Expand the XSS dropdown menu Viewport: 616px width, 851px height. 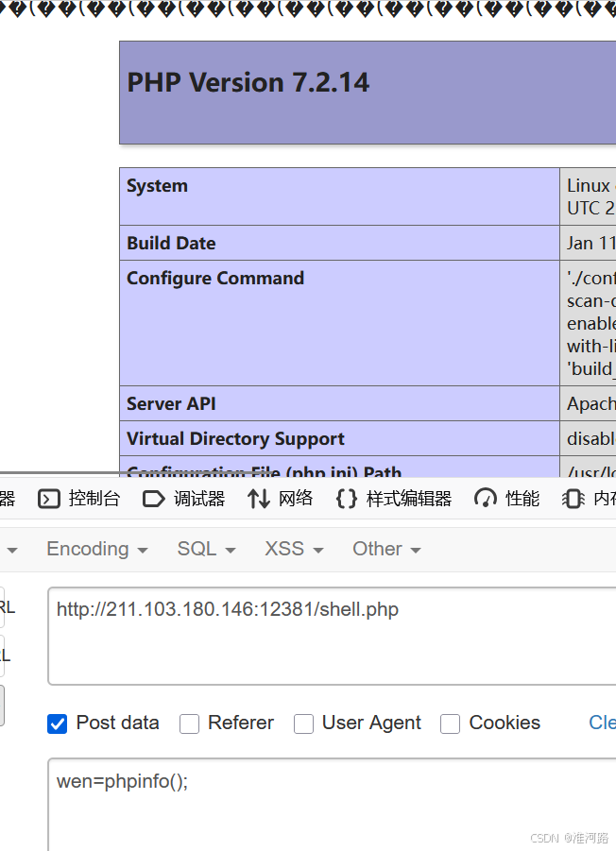(x=294, y=550)
